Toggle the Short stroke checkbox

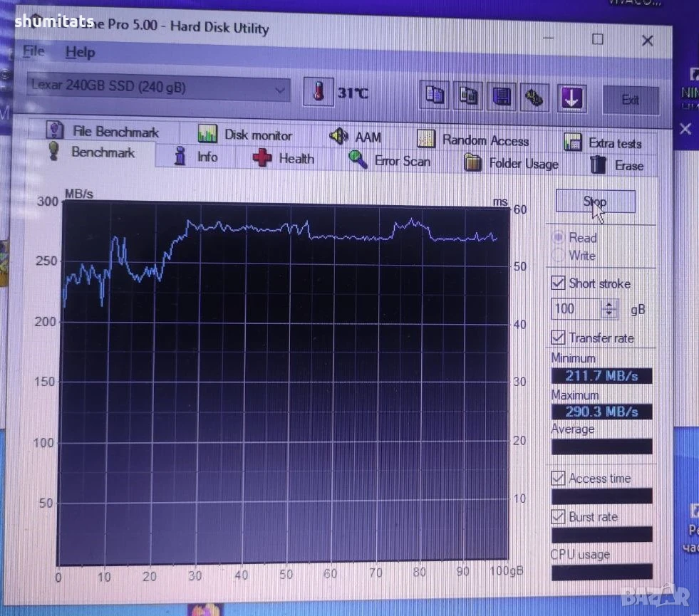point(558,283)
